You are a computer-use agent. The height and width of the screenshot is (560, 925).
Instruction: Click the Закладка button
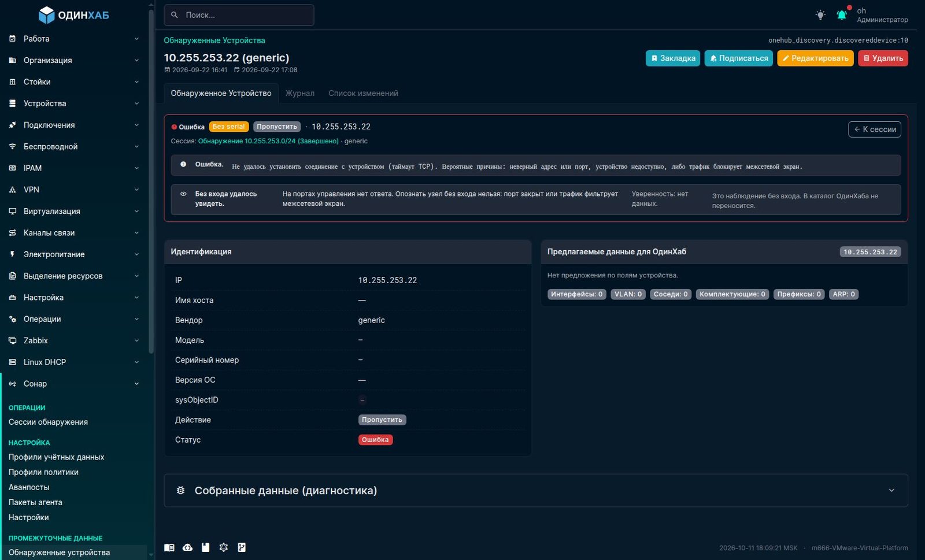(673, 58)
